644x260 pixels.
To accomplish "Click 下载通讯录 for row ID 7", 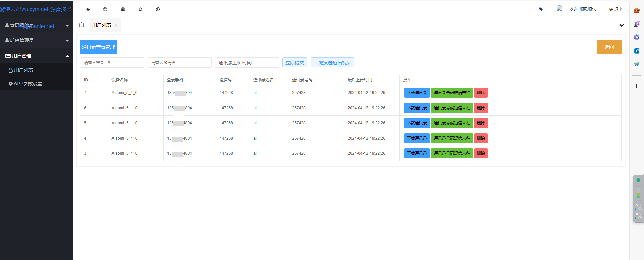I will point(417,93).
